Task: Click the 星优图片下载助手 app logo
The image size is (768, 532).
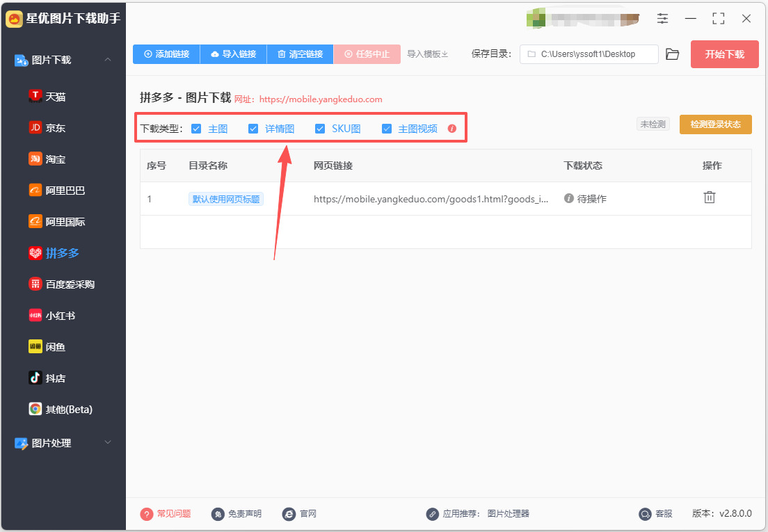Action: point(14,19)
